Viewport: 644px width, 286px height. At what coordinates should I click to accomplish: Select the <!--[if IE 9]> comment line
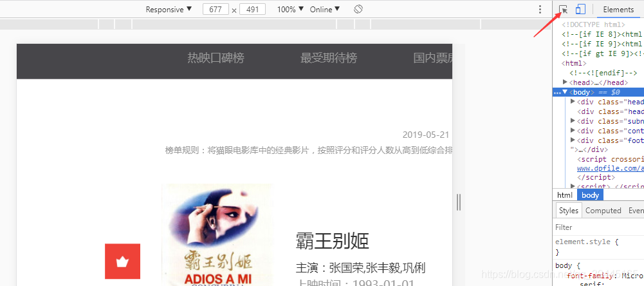(602, 44)
